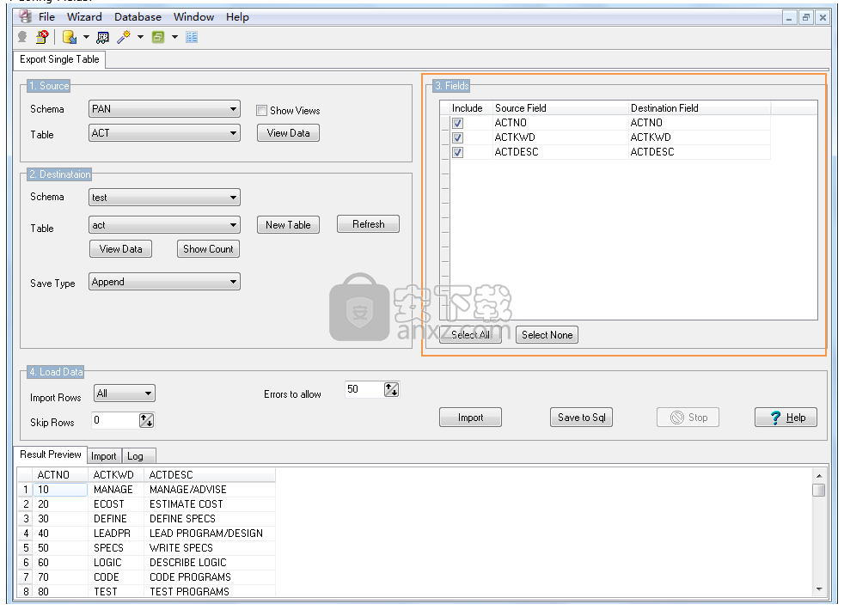Uncheck the ACTNO field include checkbox
The width and height of the screenshot is (844, 616).
tap(458, 123)
